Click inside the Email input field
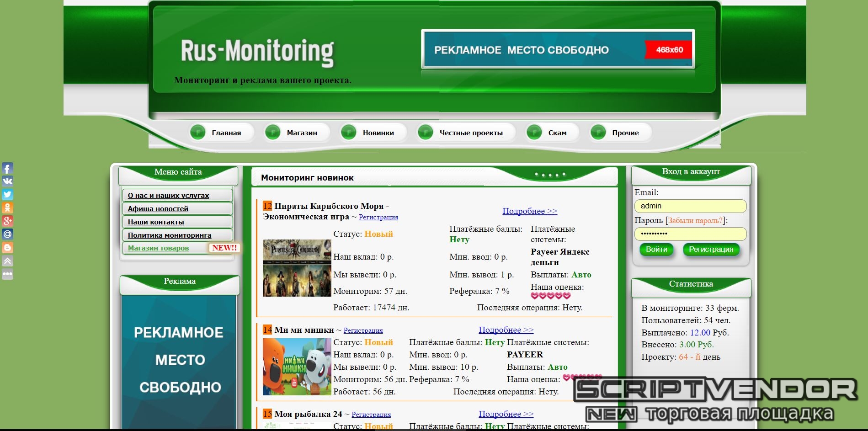The width and height of the screenshot is (868, 431). tap(690, 206)
